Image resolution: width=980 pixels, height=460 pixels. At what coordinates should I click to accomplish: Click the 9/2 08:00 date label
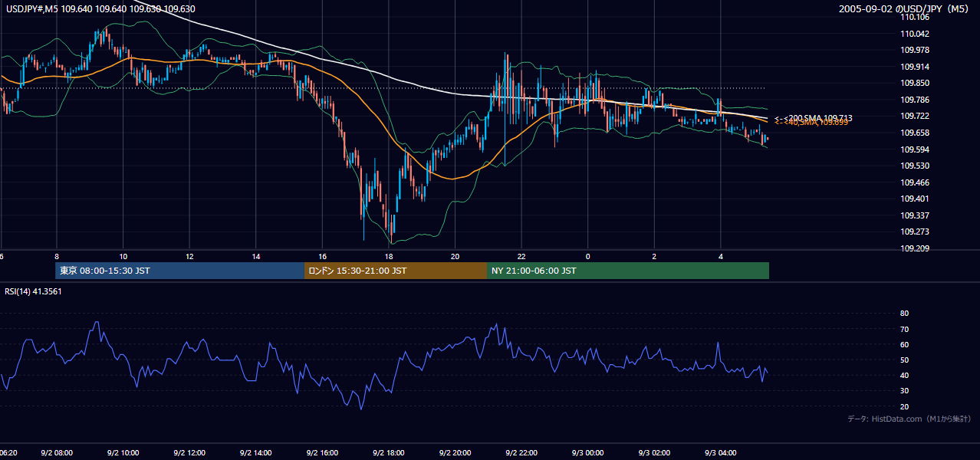click(x=57, y=452)
